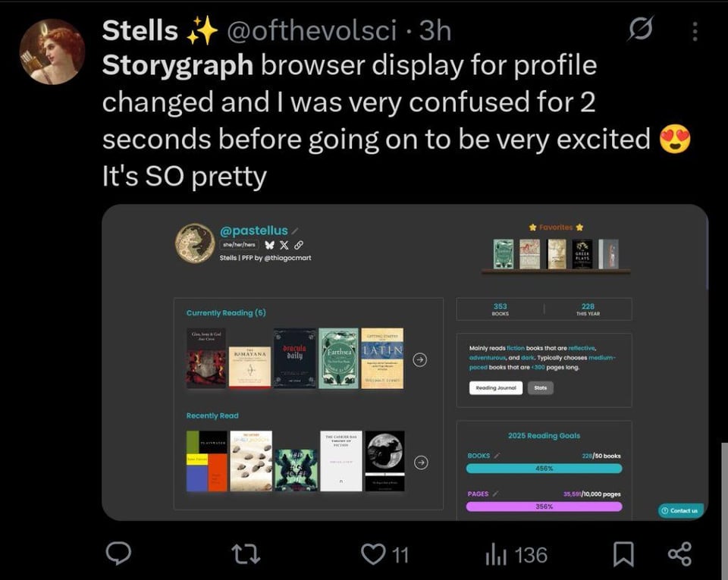Like the tweet with the heart icon
The width and height of the screenshot is (728, 580).
click(373, 554)
